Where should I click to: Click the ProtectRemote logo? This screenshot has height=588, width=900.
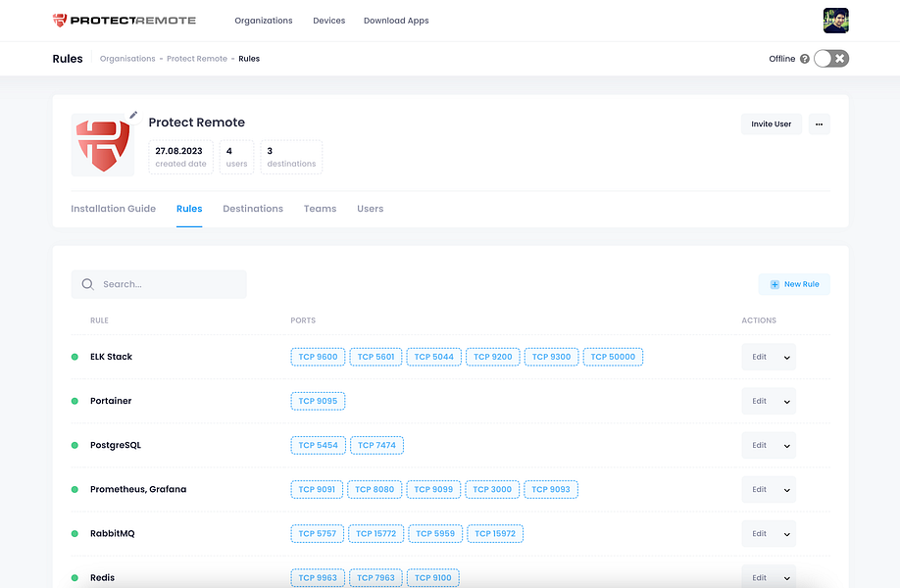click(124, 20)
